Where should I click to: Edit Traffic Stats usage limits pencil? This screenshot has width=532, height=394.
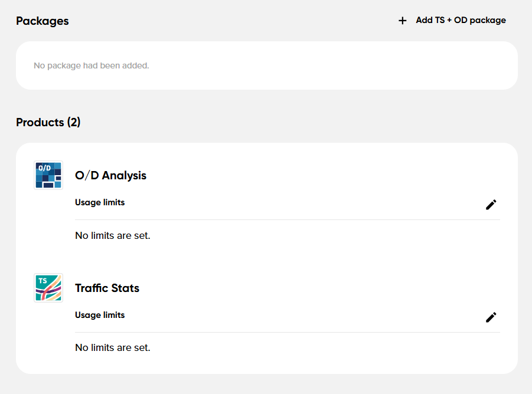(x=491, y=317)
